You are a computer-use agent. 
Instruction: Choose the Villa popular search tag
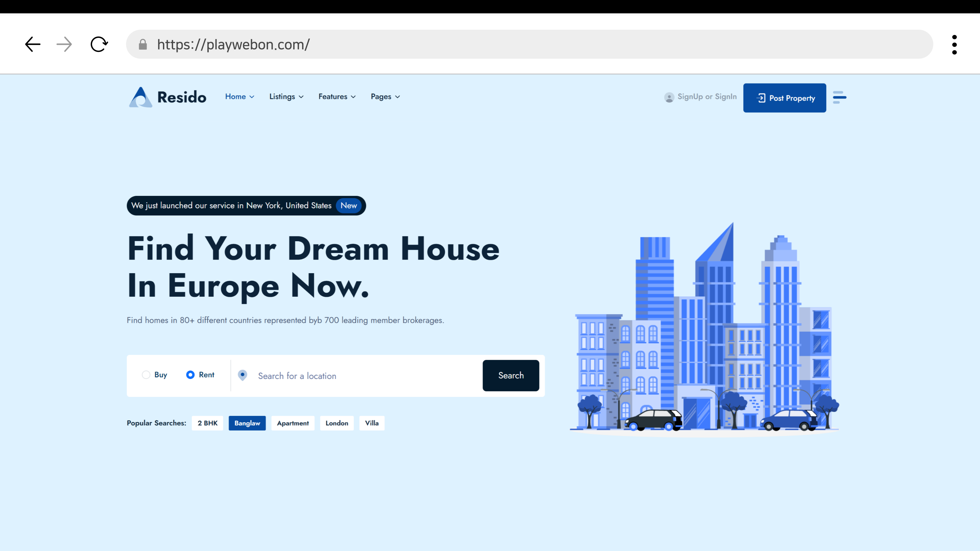(x=372, y=423)
